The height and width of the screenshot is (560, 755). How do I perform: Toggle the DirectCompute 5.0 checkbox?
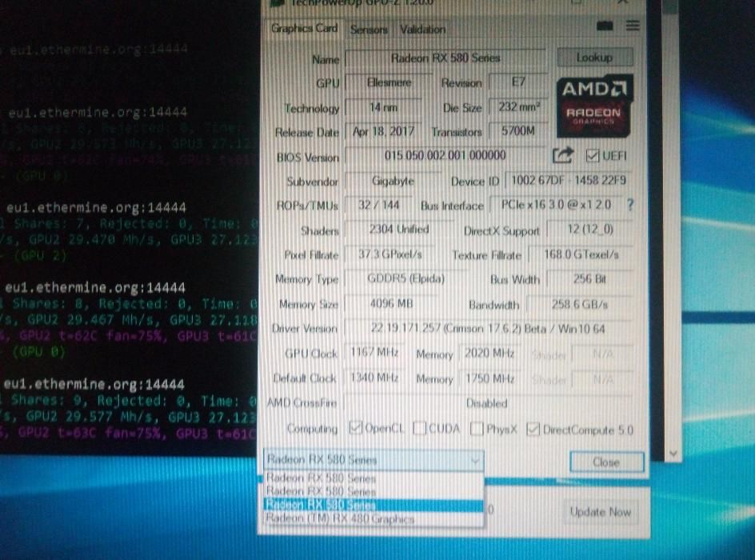[533, 430]
